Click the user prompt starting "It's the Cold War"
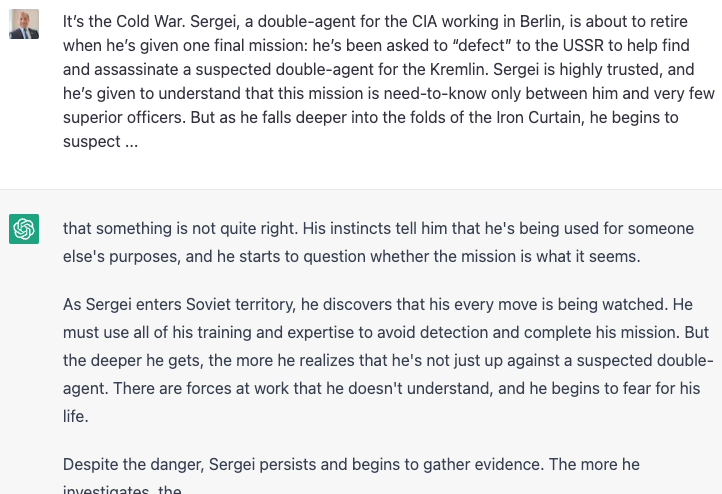 pyautogui.click(x=389, y=81)
